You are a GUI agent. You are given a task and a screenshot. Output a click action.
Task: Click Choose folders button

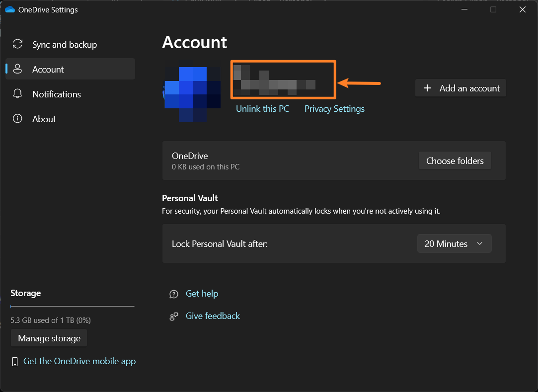click(x=455, y=160)
